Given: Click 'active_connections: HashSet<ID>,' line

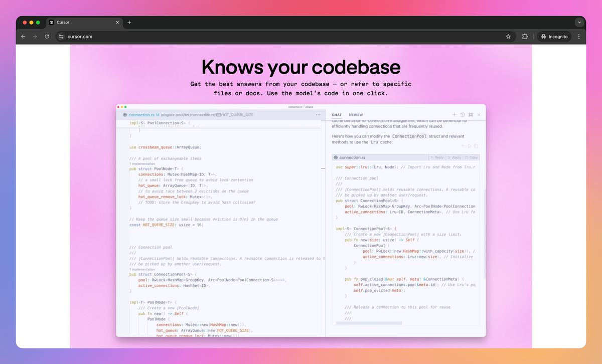Looking at the screenshot, I should click(174, 285).
